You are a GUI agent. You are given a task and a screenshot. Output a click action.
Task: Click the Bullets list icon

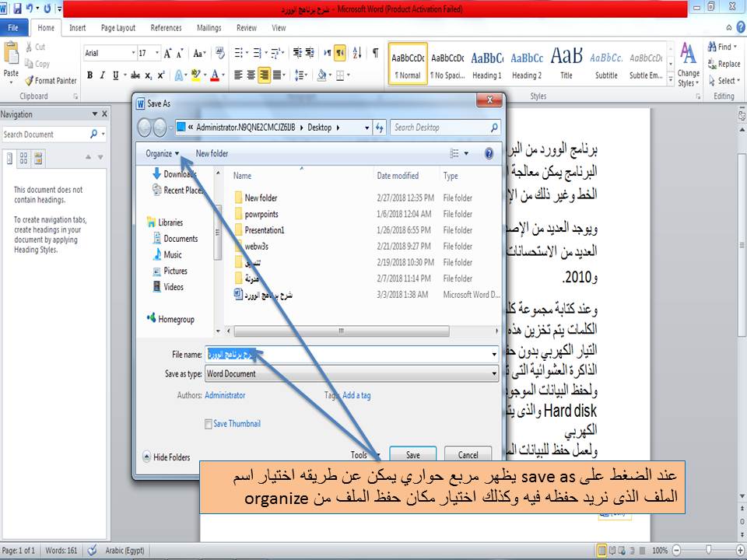[238, 54]
